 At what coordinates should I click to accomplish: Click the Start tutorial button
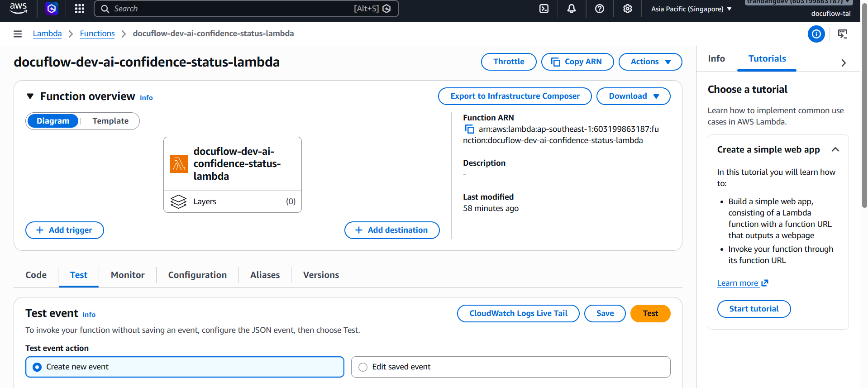coord(754,309)
